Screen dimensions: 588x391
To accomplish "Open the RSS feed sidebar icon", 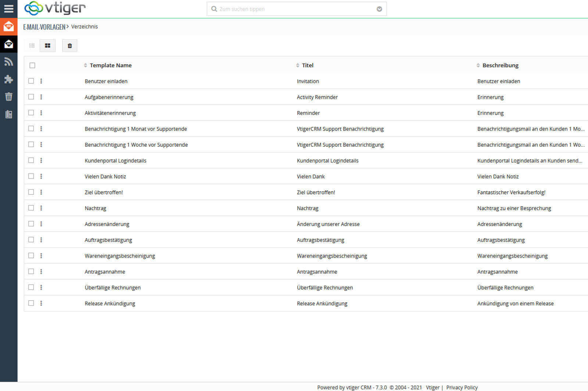I will 8,62.
